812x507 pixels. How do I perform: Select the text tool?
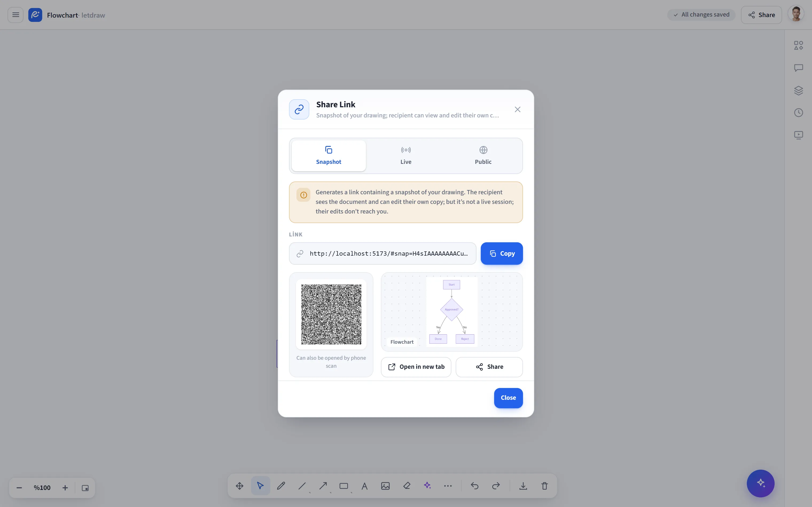point(364,486)
